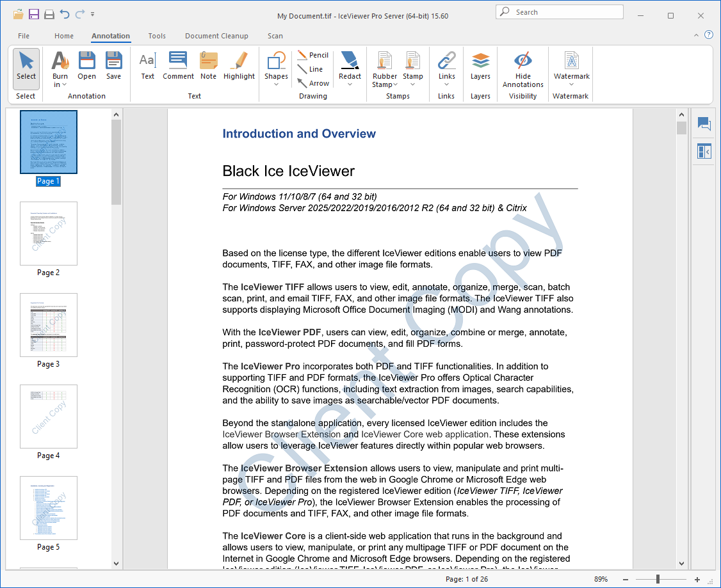The image size is (721, 588).
Task: Switch to the Tools tab
Action: pos(157,36)
